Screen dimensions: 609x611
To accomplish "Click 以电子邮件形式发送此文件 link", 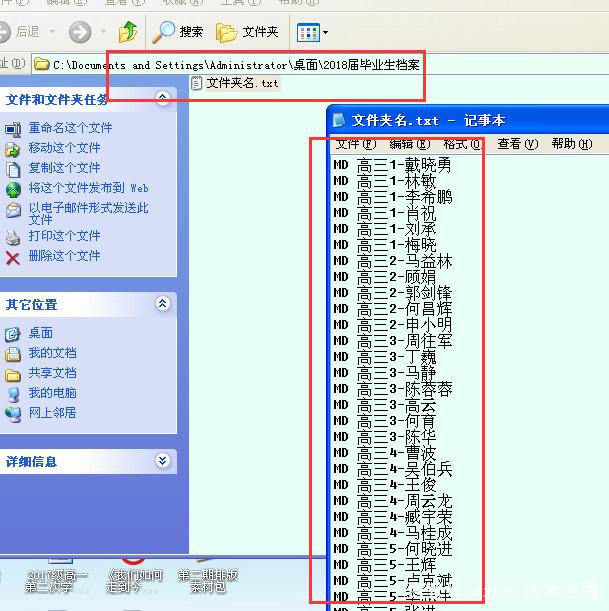I will coord(88,213).
